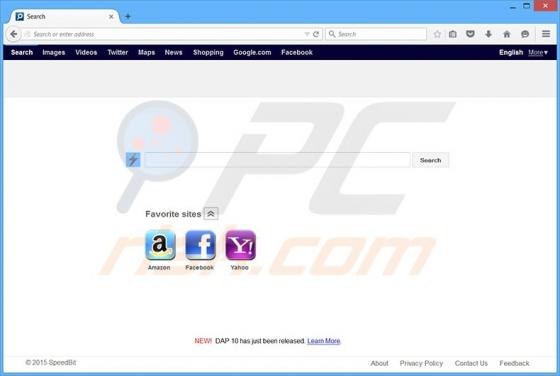Maximize the browser window
This screenshot has width=560, height=376.
[527, 6]
